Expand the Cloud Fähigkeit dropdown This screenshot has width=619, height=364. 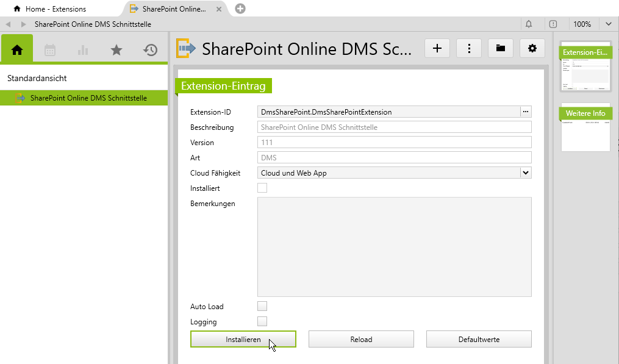pos(525,173)
